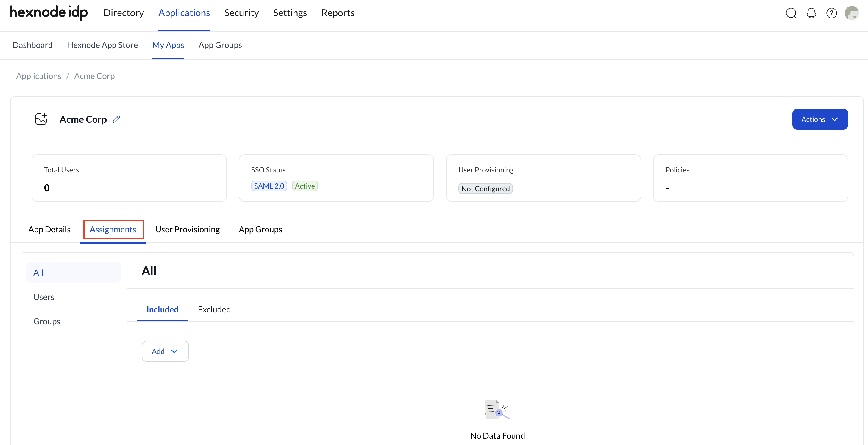Open the Reports menu
868x445 pixels.
[x=338, y=13]
